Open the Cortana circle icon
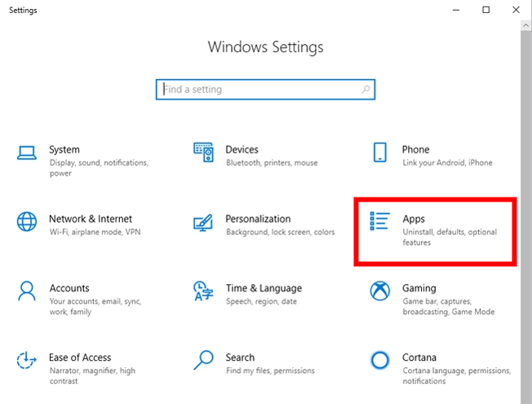The width and height of the screenshot is (532, 404). (x=379, y=360)
